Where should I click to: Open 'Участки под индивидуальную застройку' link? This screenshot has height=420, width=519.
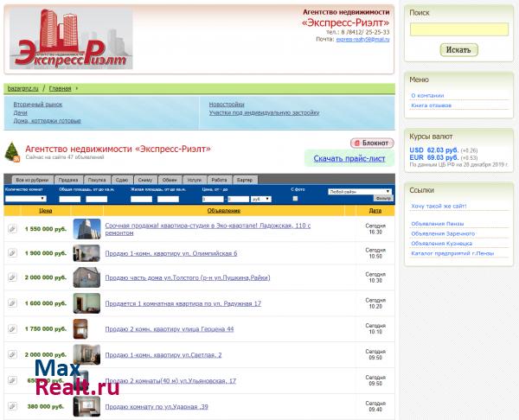point(264,112)
